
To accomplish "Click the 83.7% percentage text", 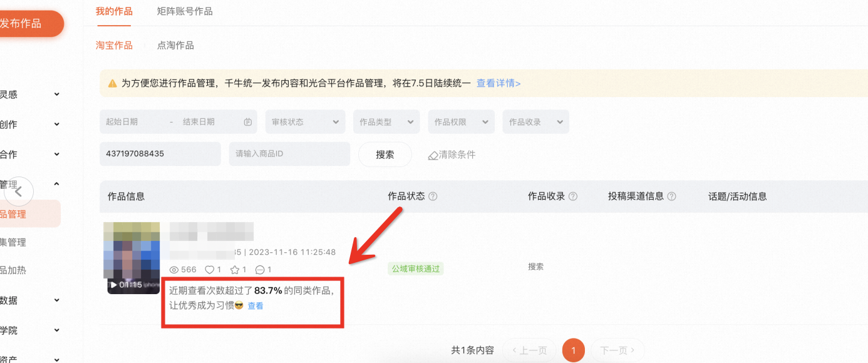I will click(x=268, y=290).
